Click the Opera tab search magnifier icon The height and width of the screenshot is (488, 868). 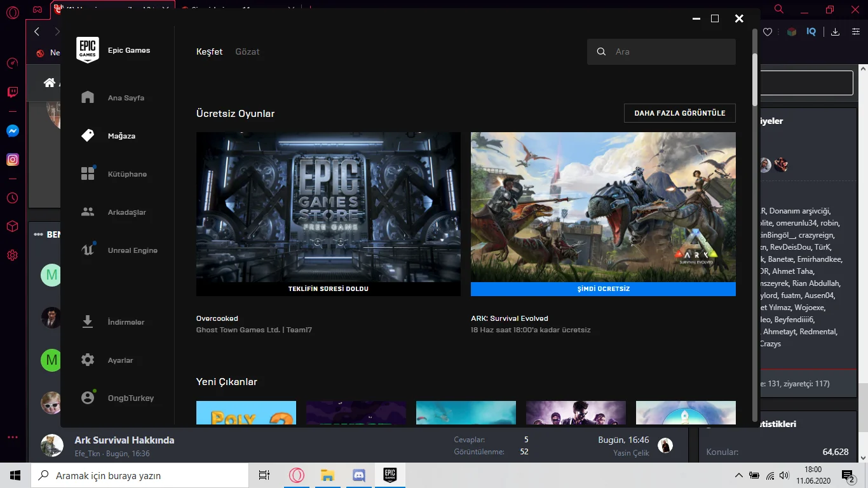(x=779, y=9)
